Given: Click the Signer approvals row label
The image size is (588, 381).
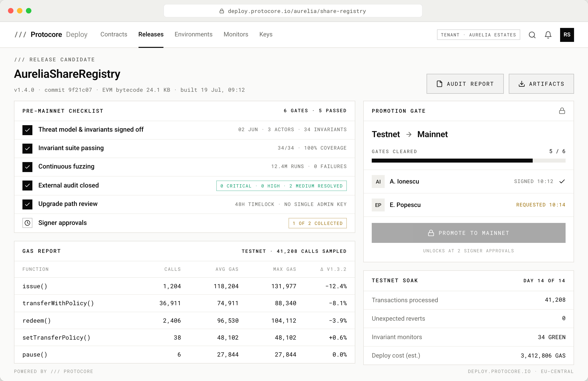Looking at the screenshot, I should point(63,223).
